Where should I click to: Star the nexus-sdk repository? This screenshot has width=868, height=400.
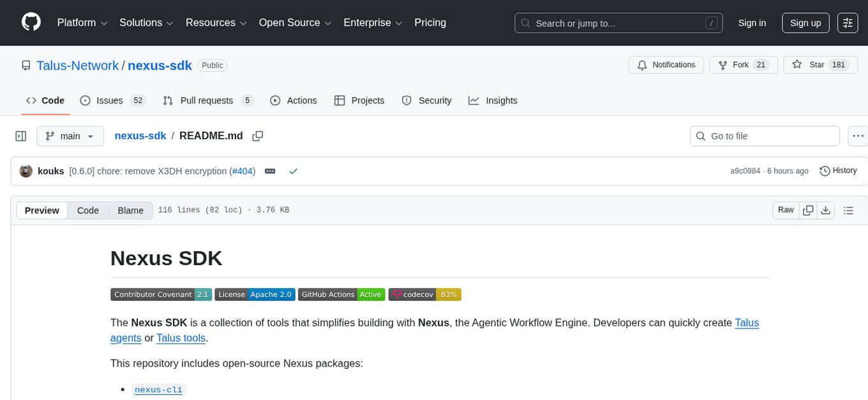(797, 65)
